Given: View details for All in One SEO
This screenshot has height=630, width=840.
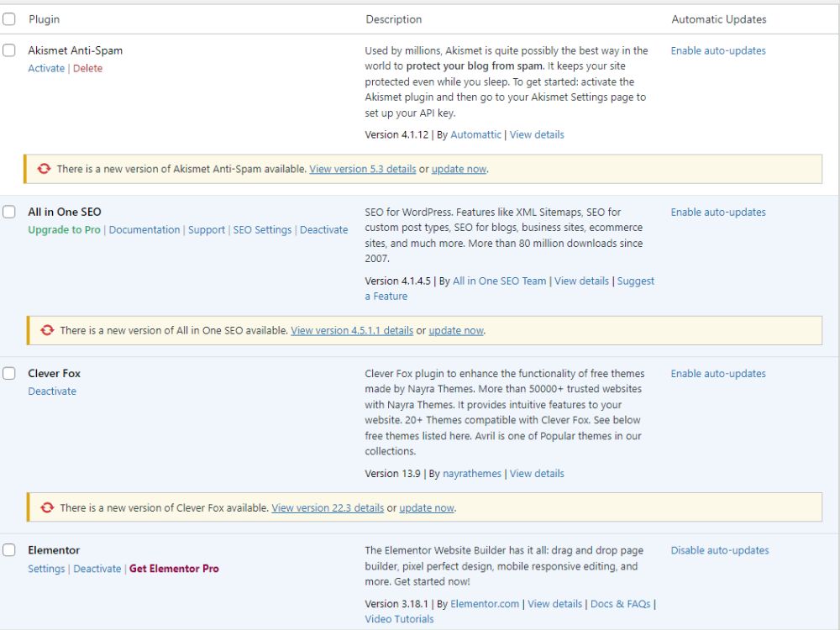Looking at the screenshot, I should tap(582, 281).
